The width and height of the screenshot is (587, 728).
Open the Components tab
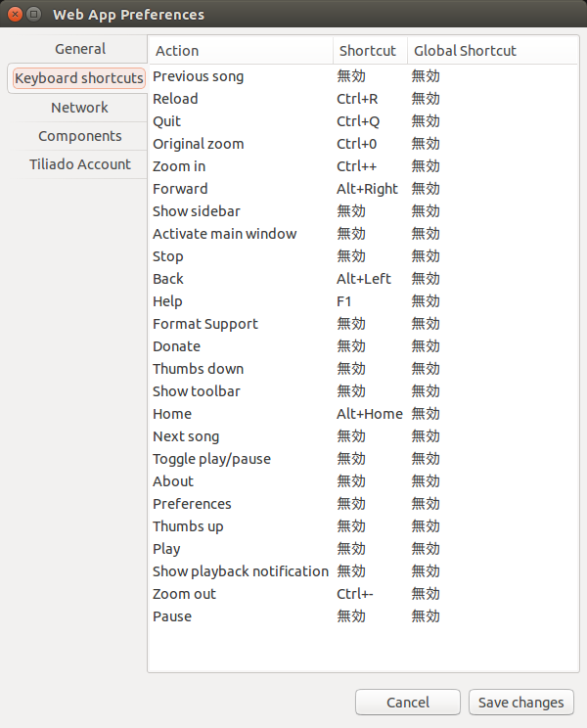point(80,136)
